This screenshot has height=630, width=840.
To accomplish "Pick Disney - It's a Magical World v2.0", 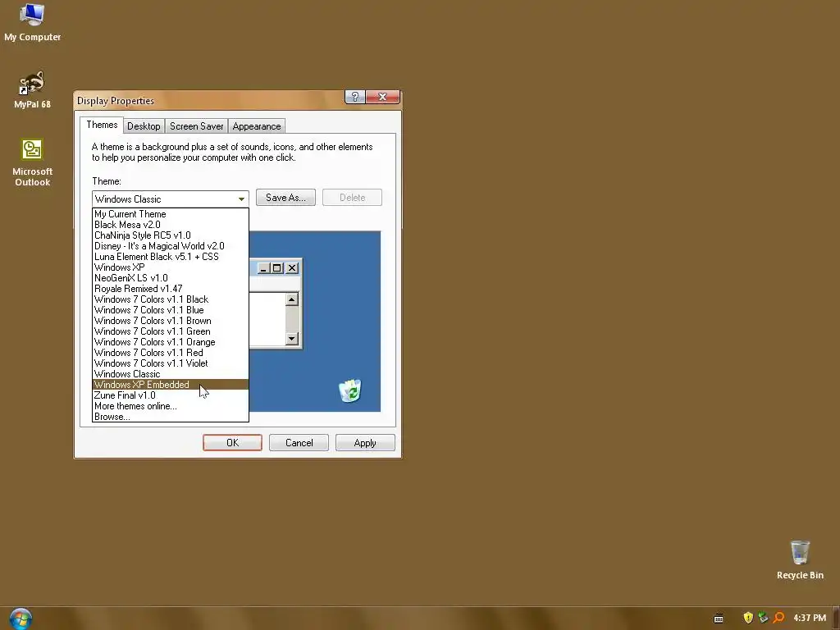I will tap(171, 246).
